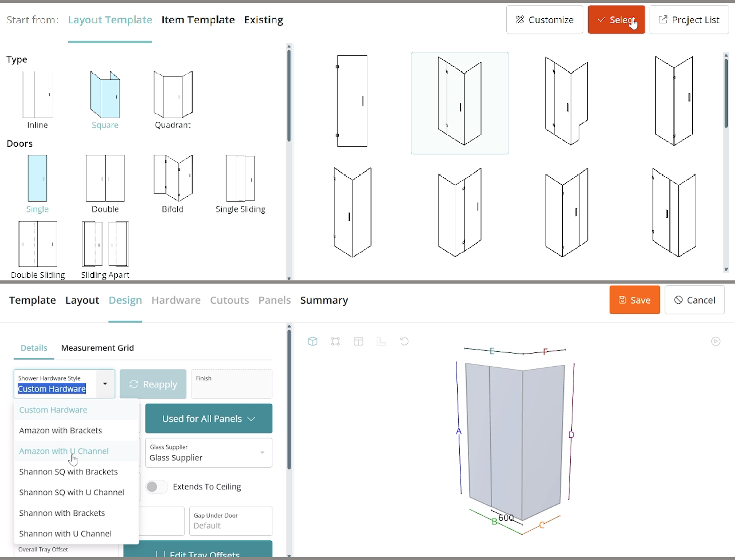Pick Shannon SQ with U Channel option
This screenshot has height=560, width=735.
tap(76, 492)
